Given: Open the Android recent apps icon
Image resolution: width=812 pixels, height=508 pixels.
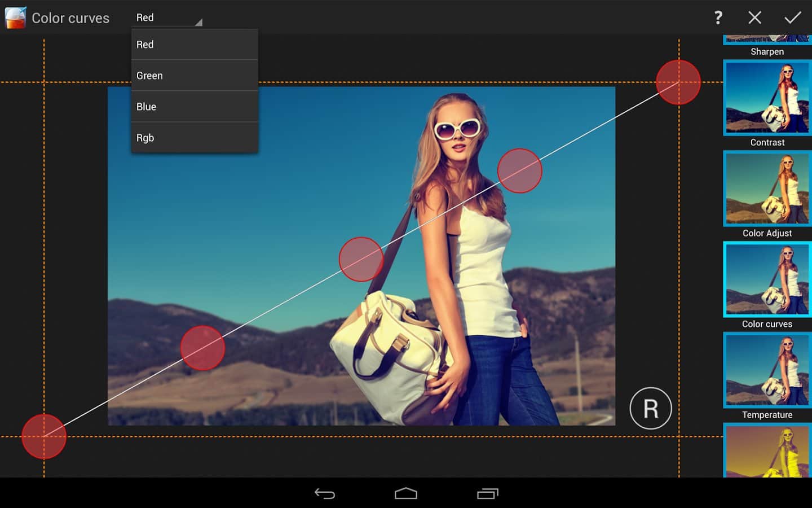Looking at the screenshot, I should pyautogui.click(x=488, y=494).
